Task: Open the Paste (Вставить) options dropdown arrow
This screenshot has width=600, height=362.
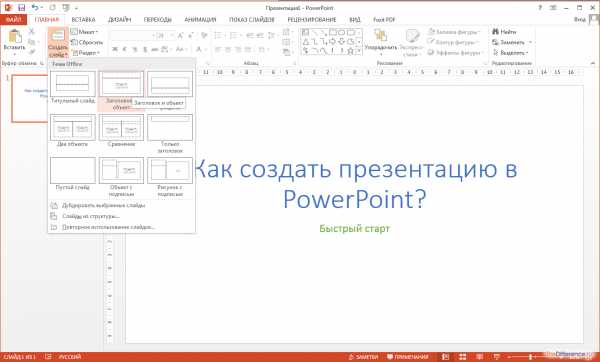Action: click(15, 54)
